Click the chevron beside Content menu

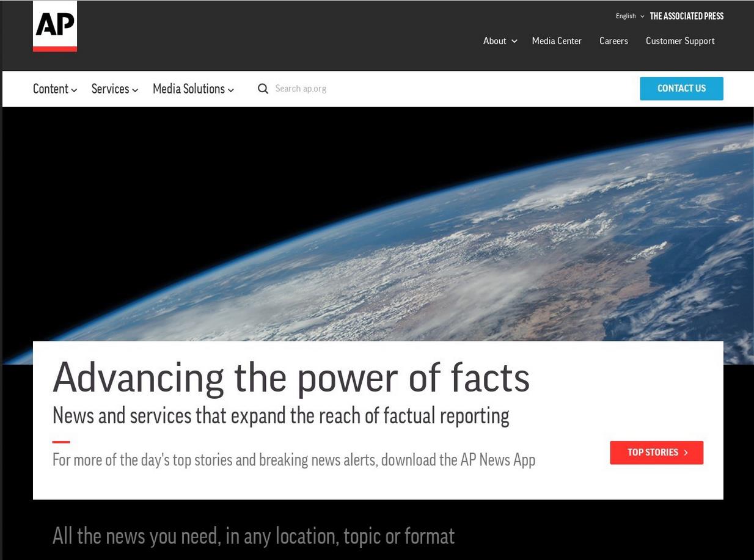point(74,90)
